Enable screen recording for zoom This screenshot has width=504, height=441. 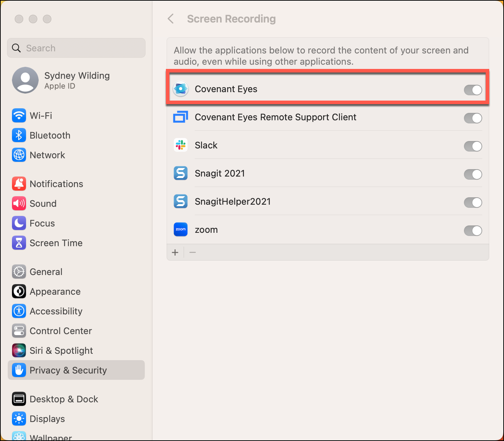tap(473, 231)
